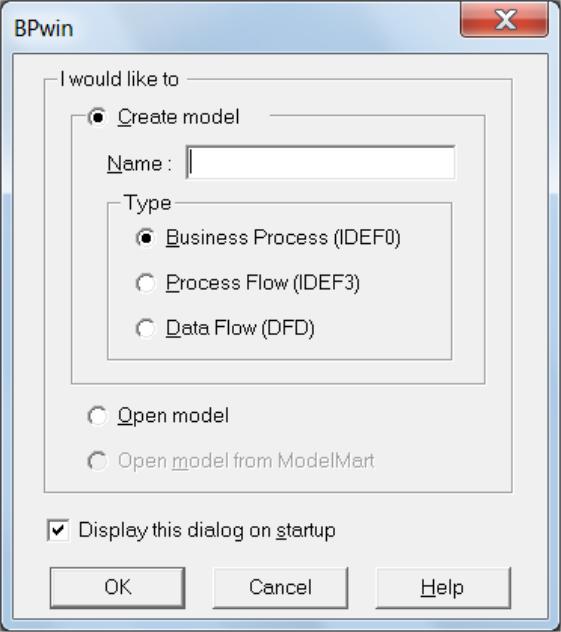Select the Create model radio button
Screen dimensions: 561x632
(x=98, y=117)
